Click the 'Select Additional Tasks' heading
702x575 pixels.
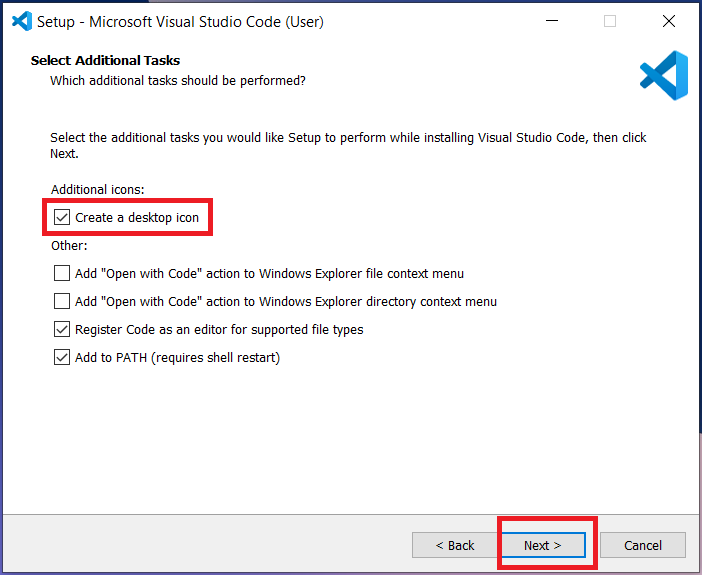click(x=105, y=60)
